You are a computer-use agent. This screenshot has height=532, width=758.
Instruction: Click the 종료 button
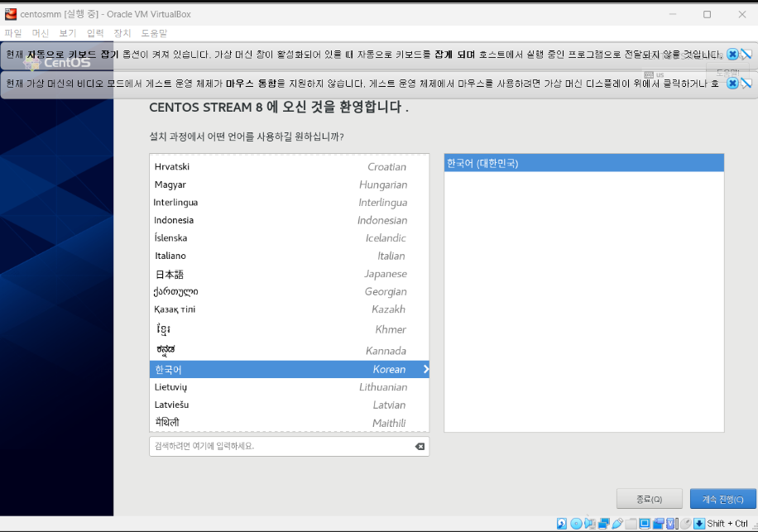(x=650, y=499)
